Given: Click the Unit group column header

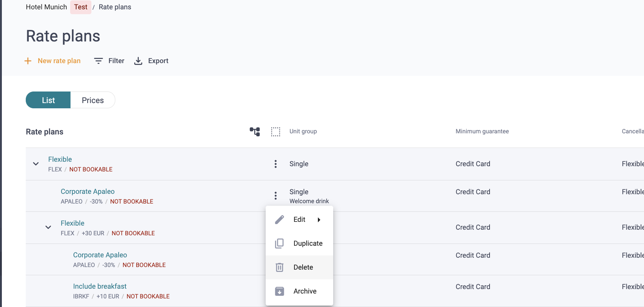Looking at the screenshot, I should 303,131.
